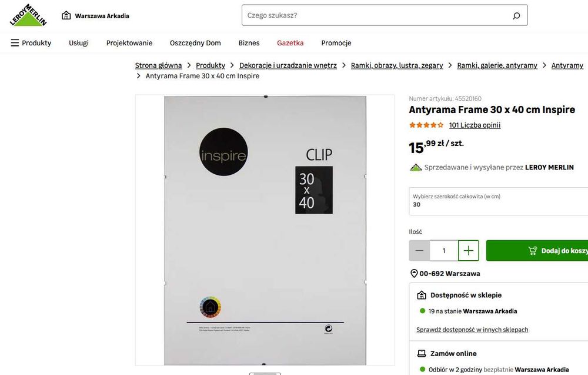Open the Gazetka menu item

(290, 43)
